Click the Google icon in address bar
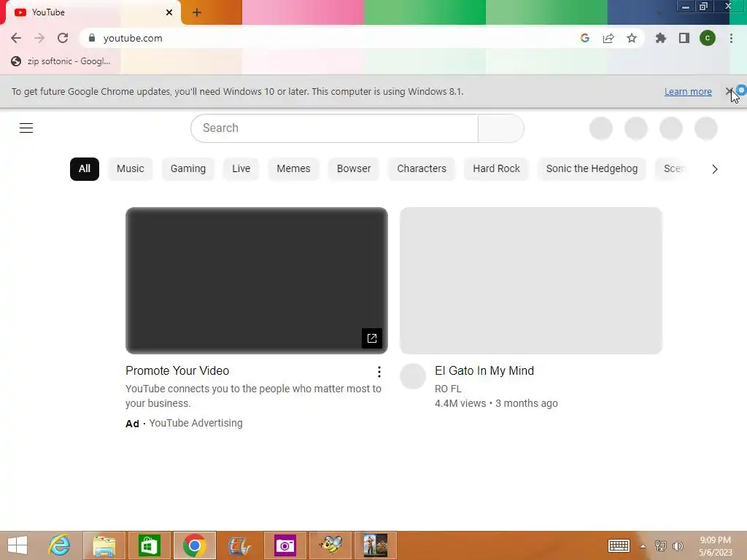Viewport: 747px width, 560px height. (x=585, y=38)
